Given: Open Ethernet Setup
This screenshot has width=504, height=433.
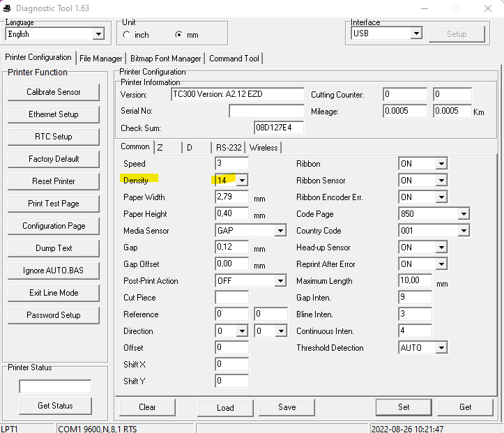Looking at the screenshot, I should pos(54,114).
